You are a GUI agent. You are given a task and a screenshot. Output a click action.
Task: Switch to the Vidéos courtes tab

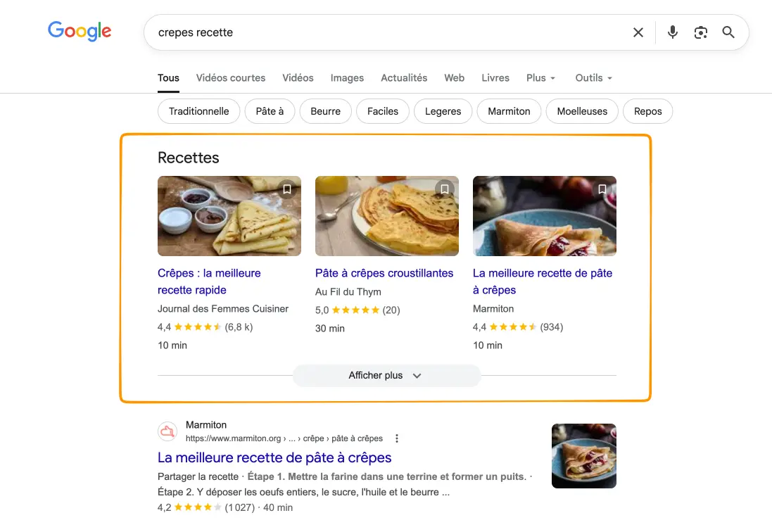tap(230, 77)
